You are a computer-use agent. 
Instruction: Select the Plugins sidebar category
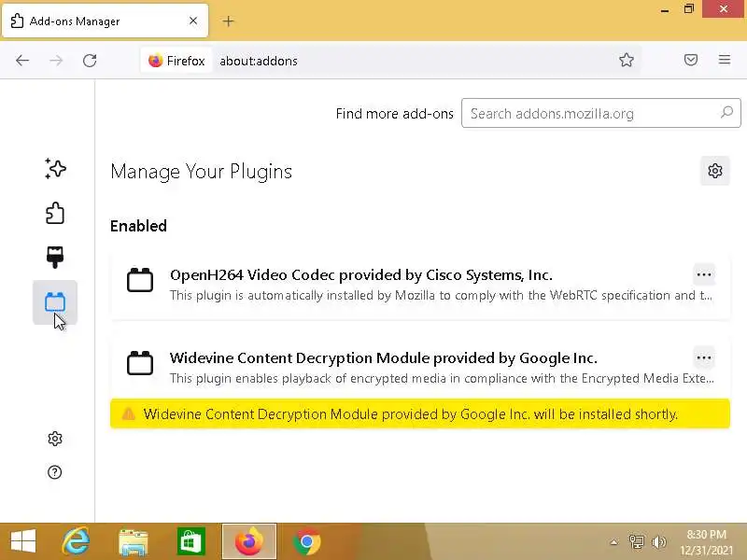pyautogui.click(x=55, y=302)
